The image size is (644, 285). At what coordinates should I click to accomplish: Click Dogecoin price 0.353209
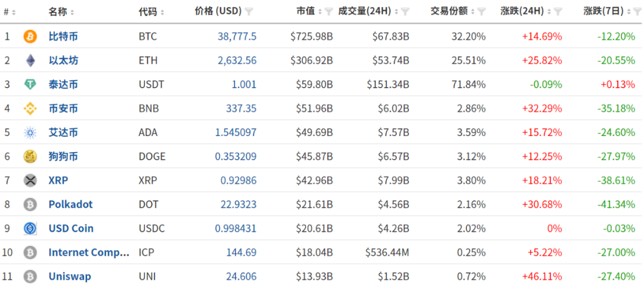(236, 156)
